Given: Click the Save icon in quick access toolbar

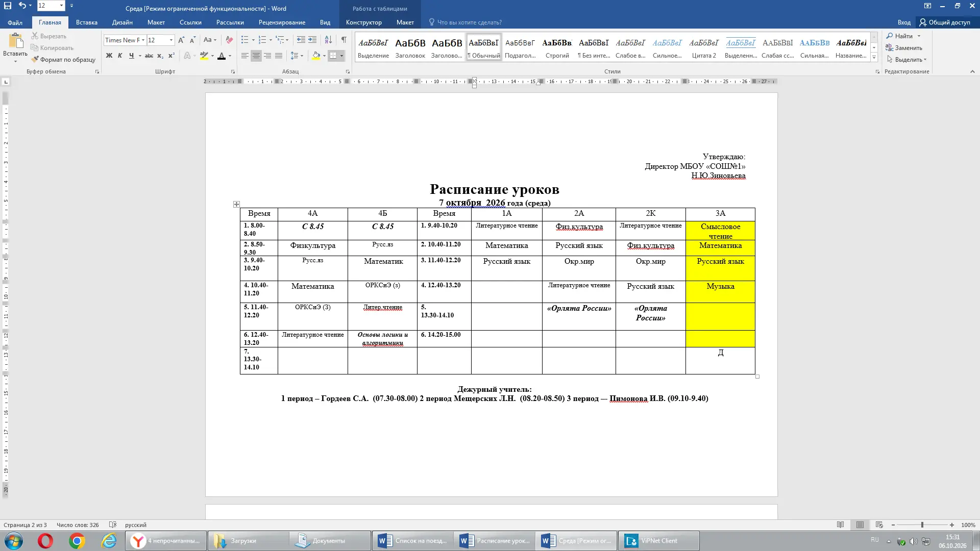Looking at the screenshot, I should point(8,6).
